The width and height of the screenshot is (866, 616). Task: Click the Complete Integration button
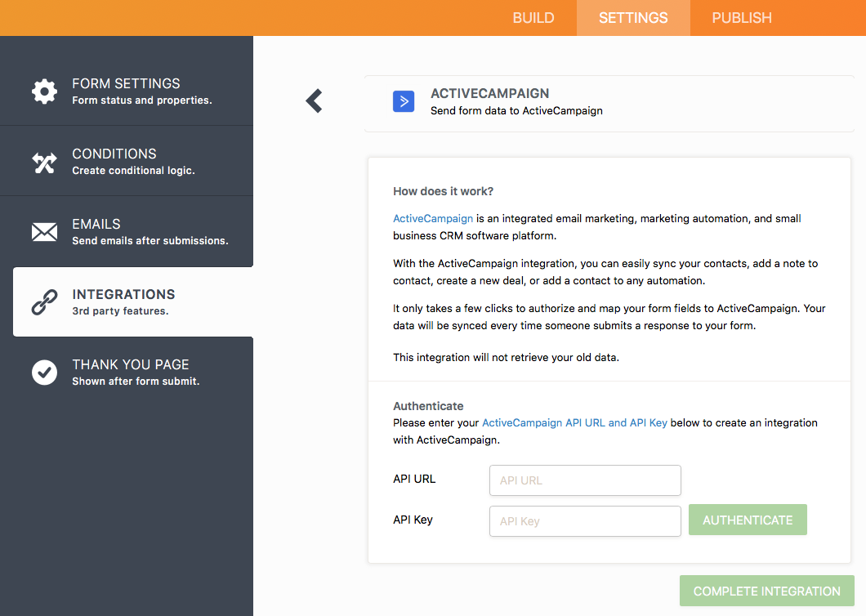coord(766,591)
